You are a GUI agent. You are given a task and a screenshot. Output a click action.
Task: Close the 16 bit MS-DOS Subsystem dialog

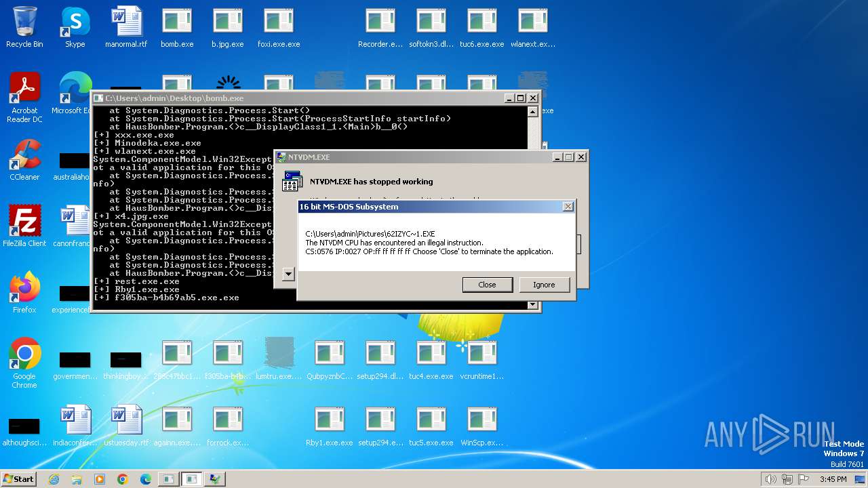point(568,207)
